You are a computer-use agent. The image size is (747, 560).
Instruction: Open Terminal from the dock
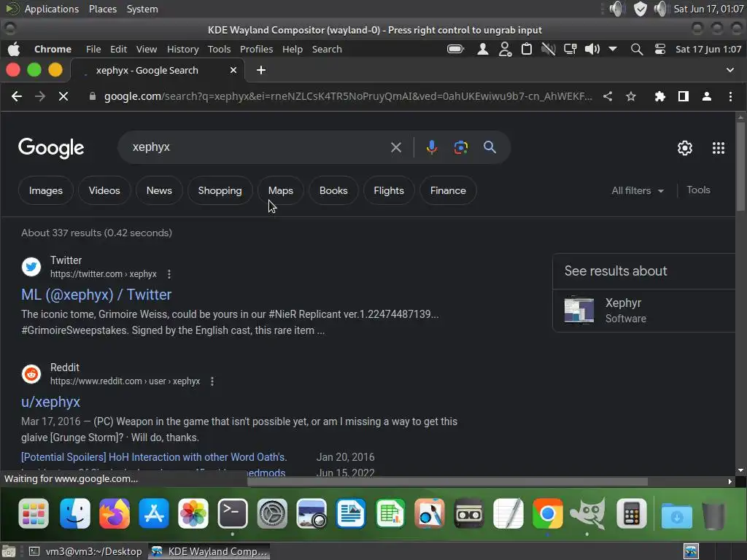[233, 514]
